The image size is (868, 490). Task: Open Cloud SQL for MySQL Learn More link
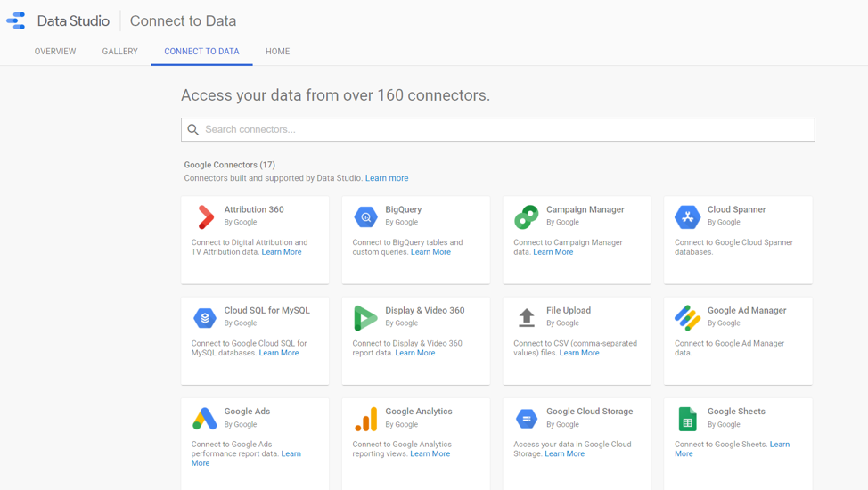(278, 353)
